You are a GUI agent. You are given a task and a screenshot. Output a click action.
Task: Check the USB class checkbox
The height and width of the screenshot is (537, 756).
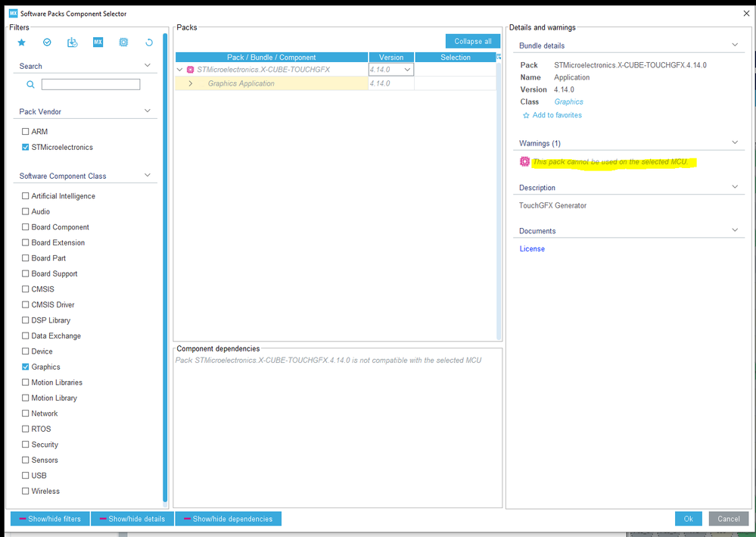coord(25,475)
